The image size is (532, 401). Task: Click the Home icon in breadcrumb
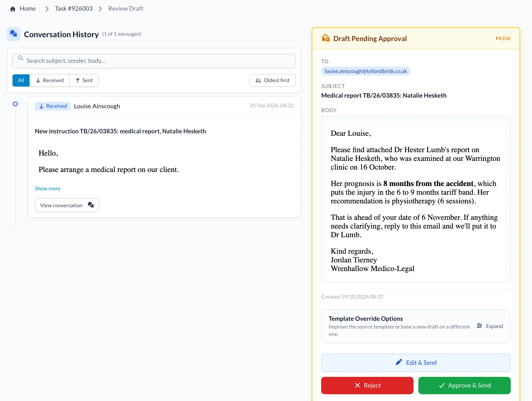(13, 9)
